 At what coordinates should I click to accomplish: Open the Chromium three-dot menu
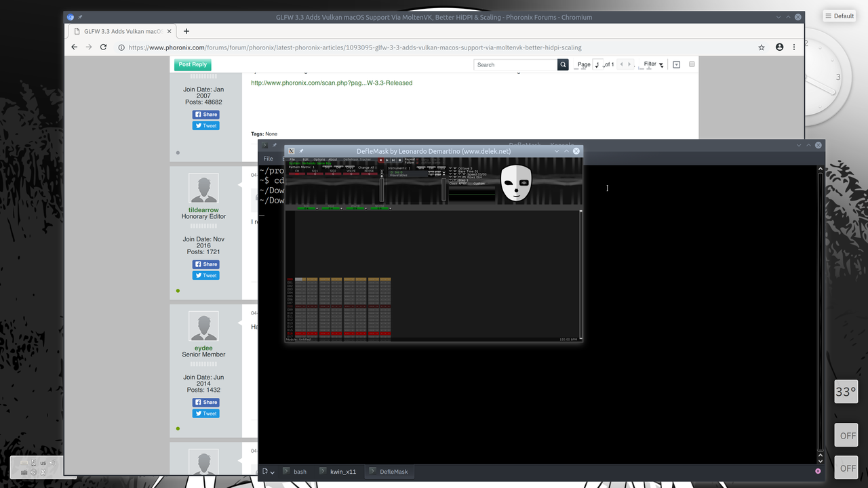pos(794,47)
